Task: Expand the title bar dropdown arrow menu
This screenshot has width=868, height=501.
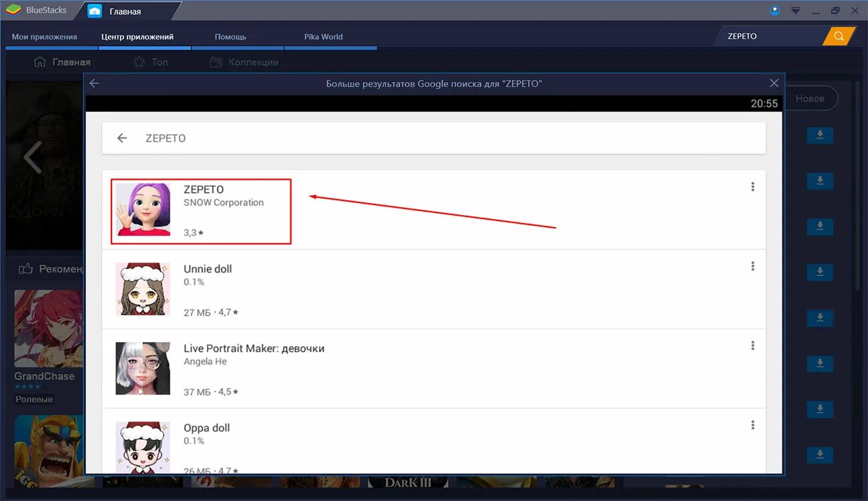Action: (x=795, y=11)
